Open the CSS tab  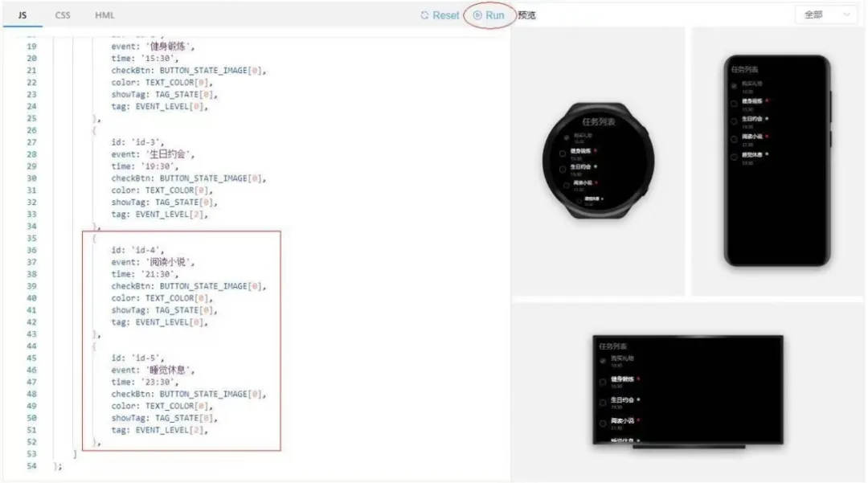coord(63,15)
